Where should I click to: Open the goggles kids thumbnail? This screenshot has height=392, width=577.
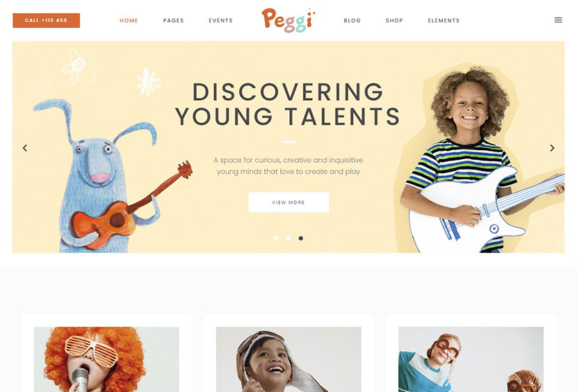pyautogui.click(x=471, y=359)
